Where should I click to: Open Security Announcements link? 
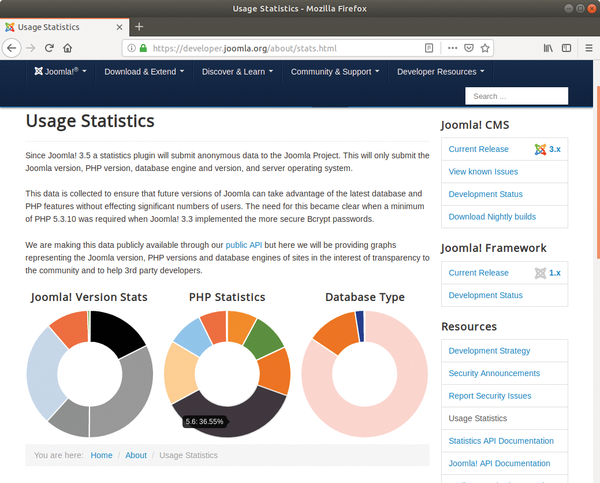tap(494, 373)
